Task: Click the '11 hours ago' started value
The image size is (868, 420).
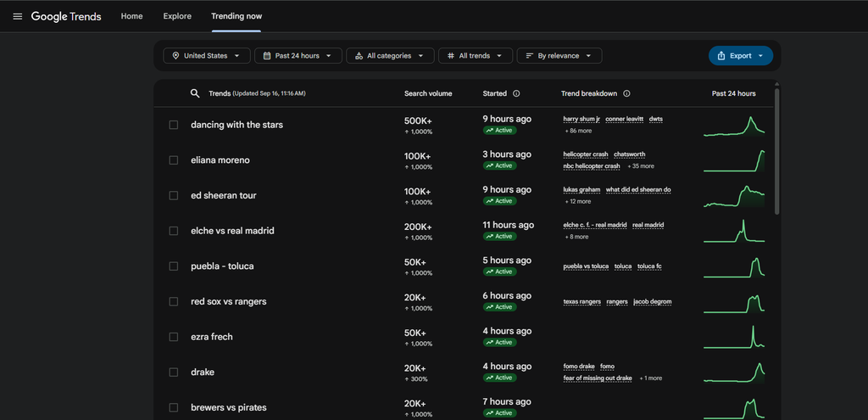Action: [x=509, y=225]
